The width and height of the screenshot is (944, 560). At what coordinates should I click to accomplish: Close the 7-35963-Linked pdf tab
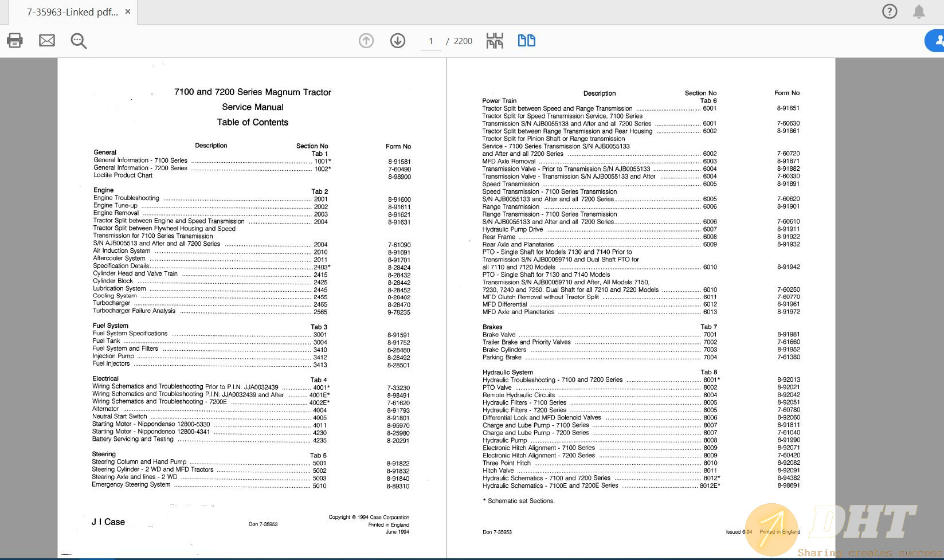[128, 12]
